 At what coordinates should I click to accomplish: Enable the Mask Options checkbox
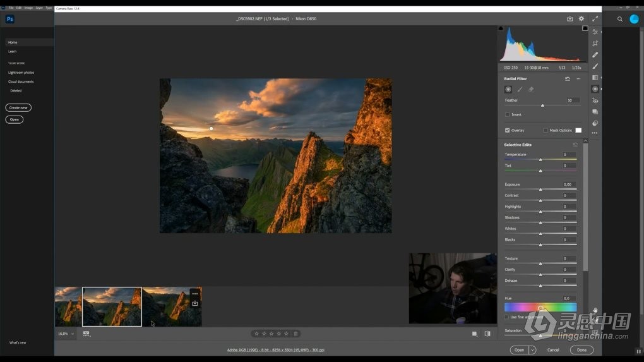[x=546, y=130]
